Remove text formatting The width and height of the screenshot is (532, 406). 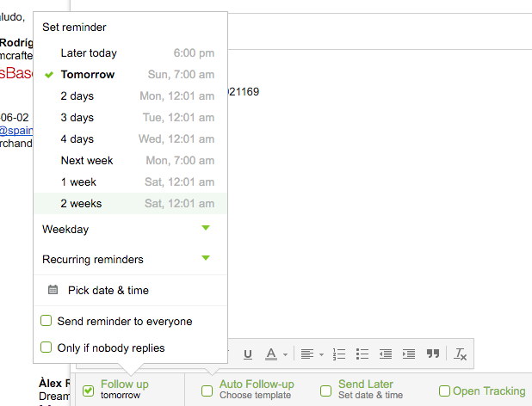coord(461,354)
